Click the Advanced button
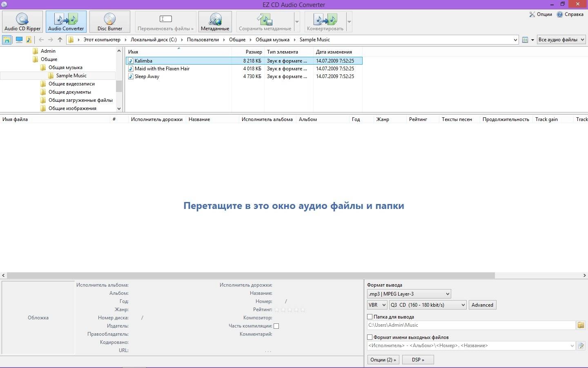 pyautogui.click(x=482, y=305)
